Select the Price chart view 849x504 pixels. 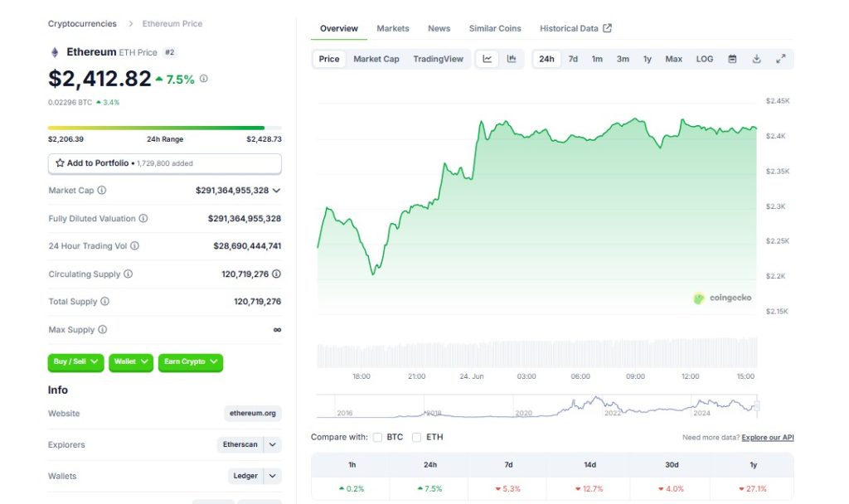(x=329, y=59)
